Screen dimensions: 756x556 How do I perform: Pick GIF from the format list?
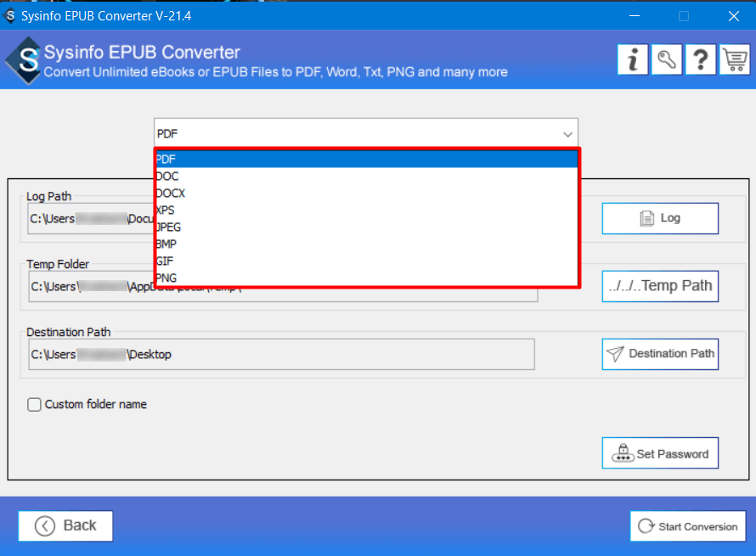pyautogui.click(x=366, y=261)
